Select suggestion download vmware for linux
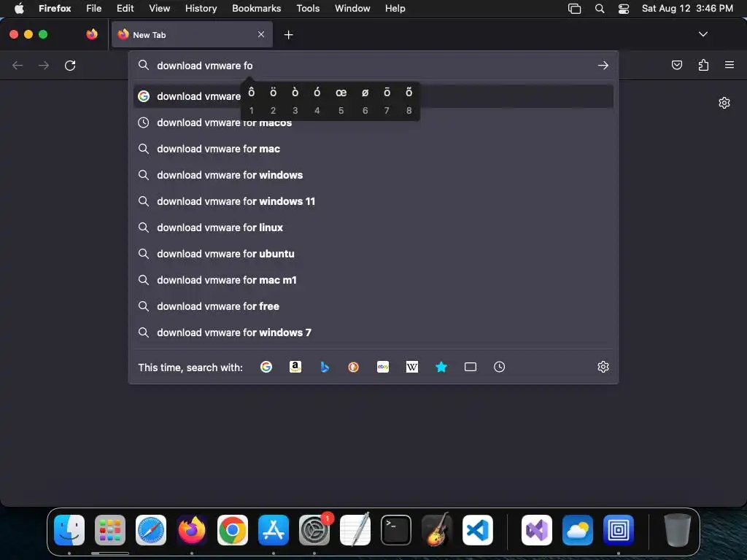Image resolution: width=747 pixels, height=560 pixels. (373, 227)
